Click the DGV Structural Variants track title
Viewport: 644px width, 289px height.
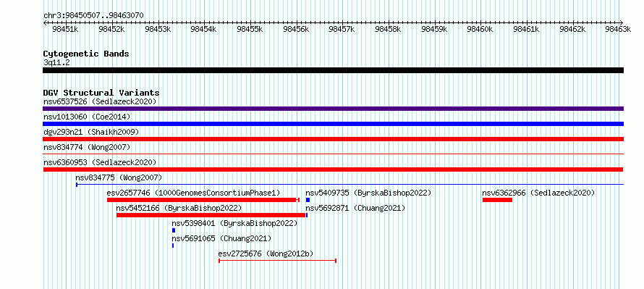tap(101, 93)
